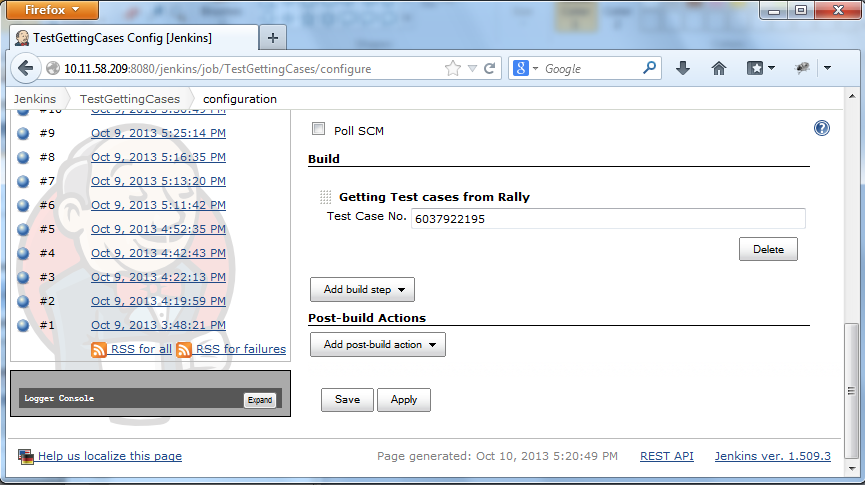Delete the Rally build step
Viewport: 865px width, 485px height.
(x=768, y=249)
